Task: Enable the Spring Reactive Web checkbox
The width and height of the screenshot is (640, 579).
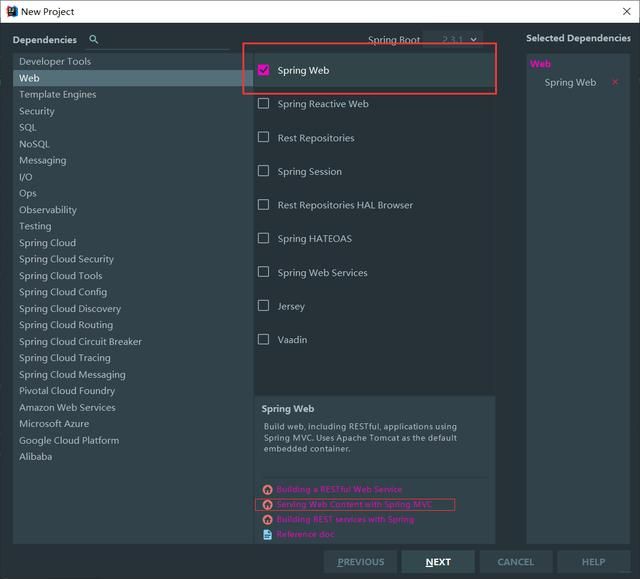Action: (264, 104)
